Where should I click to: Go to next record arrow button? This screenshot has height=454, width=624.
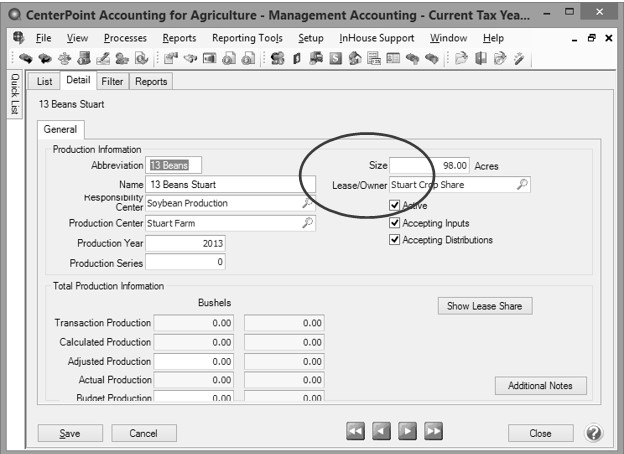(408, 431)
